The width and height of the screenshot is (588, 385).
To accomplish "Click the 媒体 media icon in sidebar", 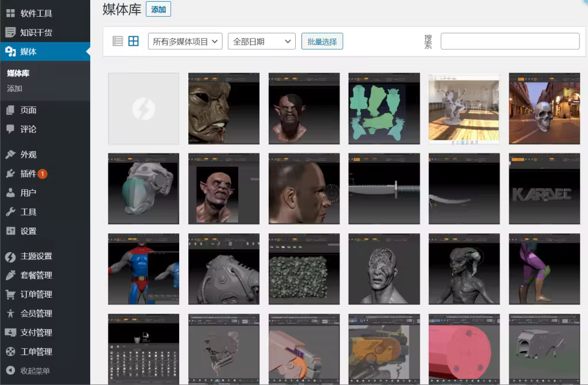I will point(10,51).
